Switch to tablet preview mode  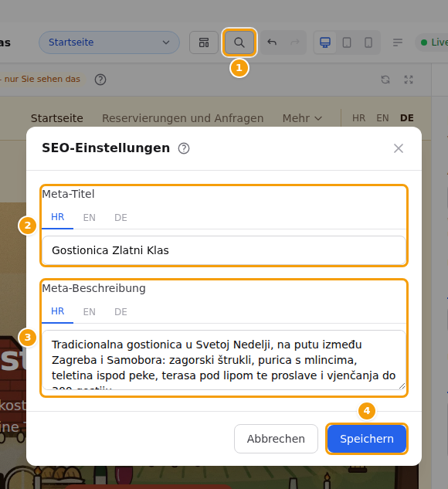(347, 42)
